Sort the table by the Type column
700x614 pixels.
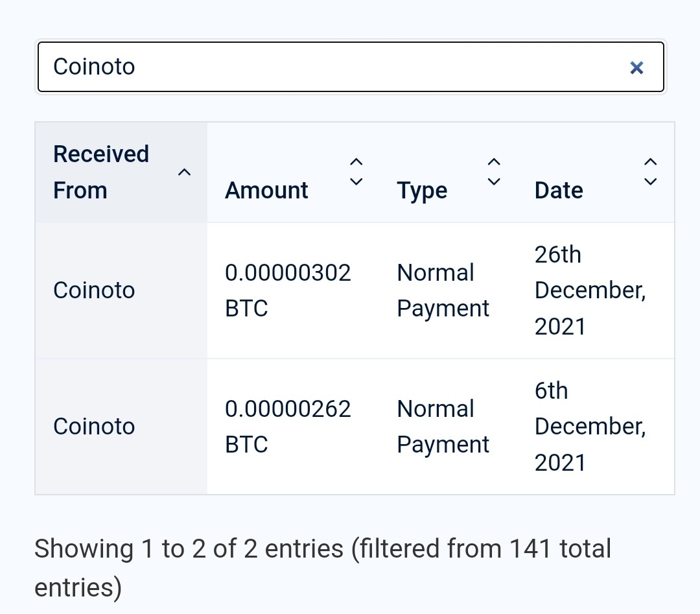(x=448, y=172)
